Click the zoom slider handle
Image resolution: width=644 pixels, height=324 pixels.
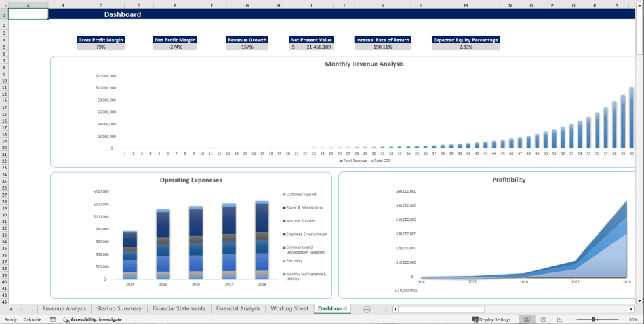[x=594, y=319]
